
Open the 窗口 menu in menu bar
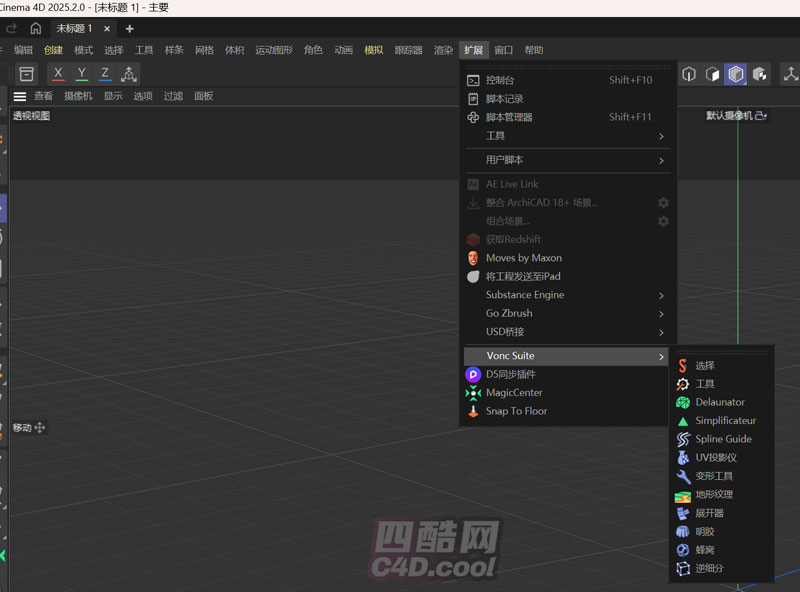(503, 50)
